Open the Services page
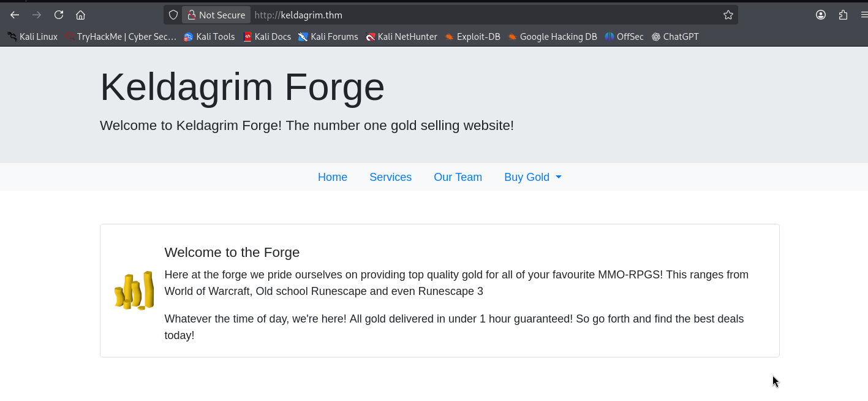This screenshot has width=868, height=401. coord(390,177)
